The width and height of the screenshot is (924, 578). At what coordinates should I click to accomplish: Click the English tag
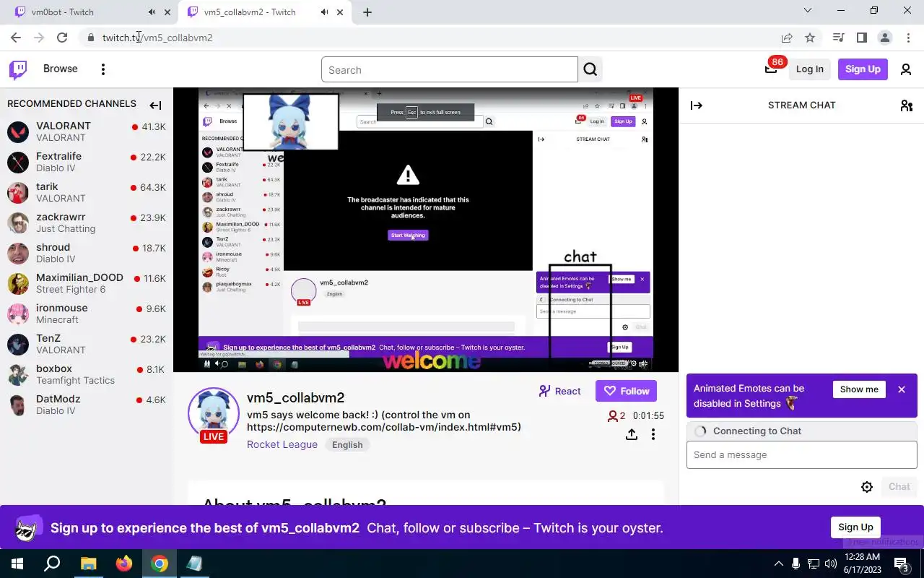[x=347, y=445]
